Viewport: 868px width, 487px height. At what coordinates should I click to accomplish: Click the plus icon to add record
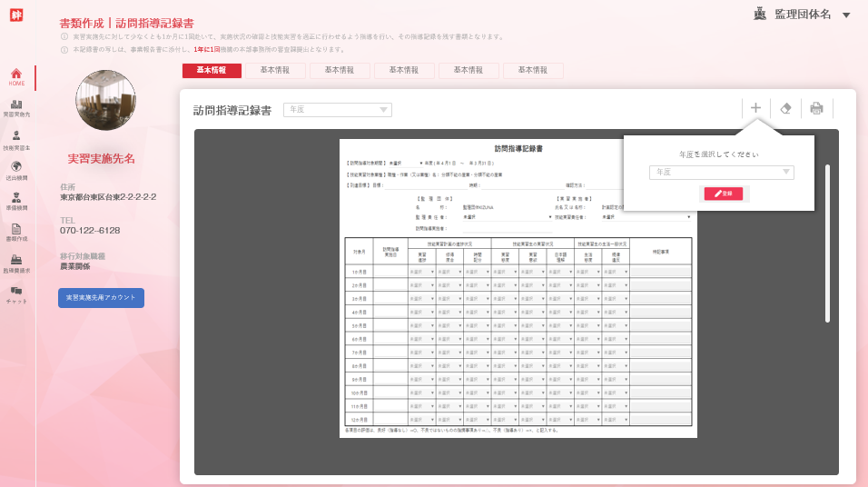[755, 108]
